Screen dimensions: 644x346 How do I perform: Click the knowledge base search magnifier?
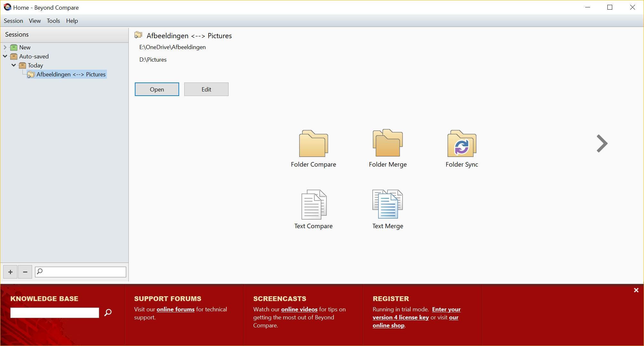[x=108, y=312]
